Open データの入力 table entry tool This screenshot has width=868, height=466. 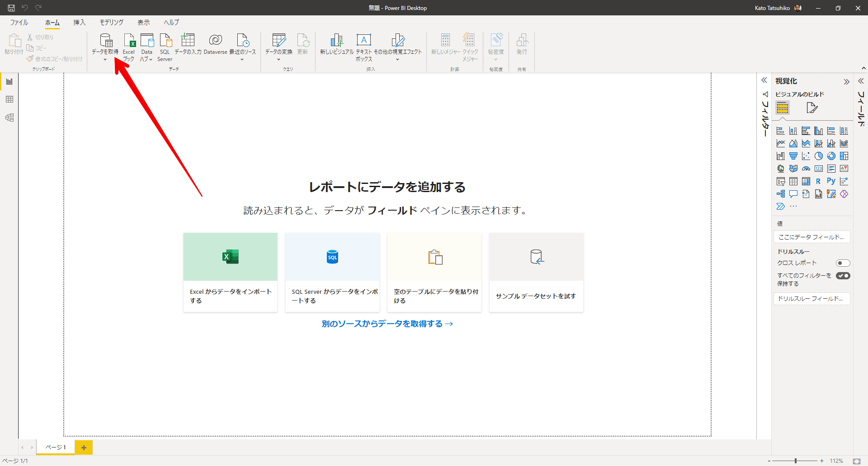click(188, 44)
